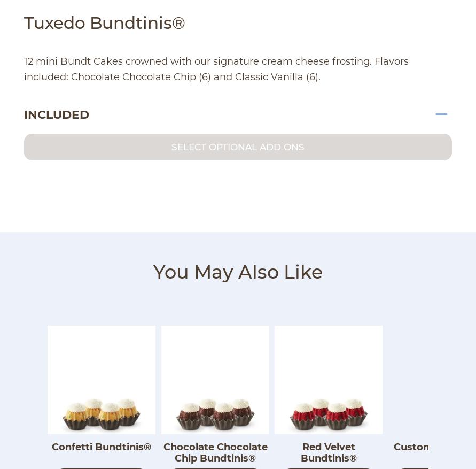Go to Chocolate Chocolate Chip Bundtinis title link
The image size is (476, 469).
[215, 452]
